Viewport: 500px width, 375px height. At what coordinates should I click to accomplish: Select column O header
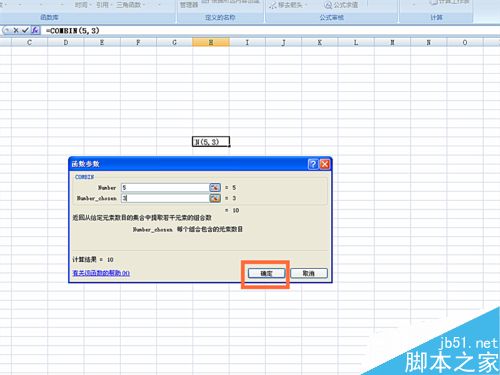click(x=465, y=42)
